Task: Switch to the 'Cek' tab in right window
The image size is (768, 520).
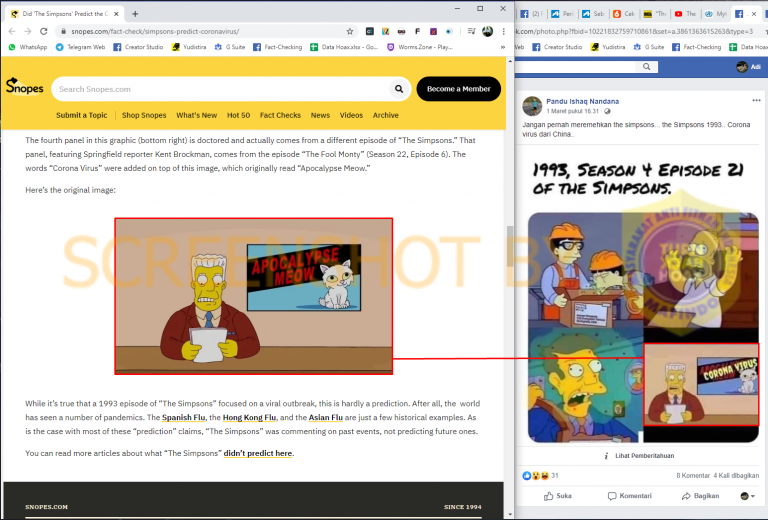Action: (624, 14)
